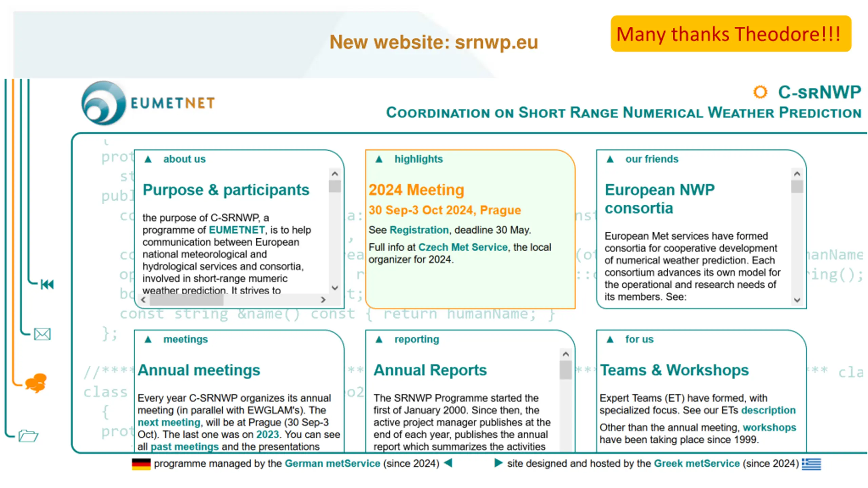Open the EUMETNET link in about us
The width and height of the screenshot is (868, 488).
(x=237, y=230)
